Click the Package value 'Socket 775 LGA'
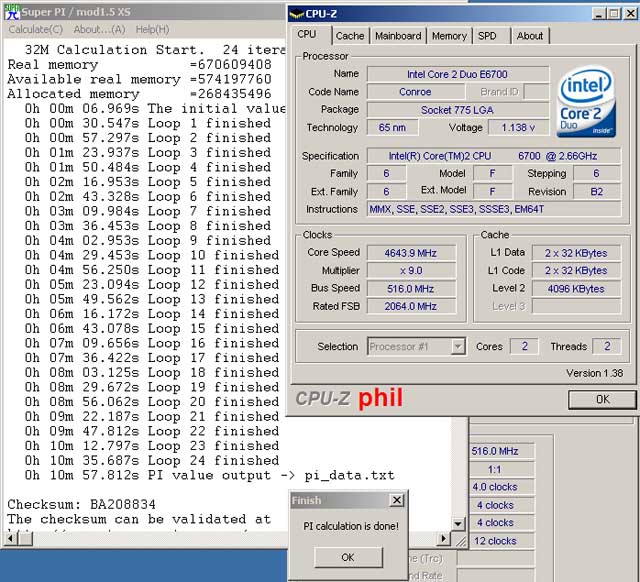This screenshot has height=582, width=640. click(458, 110)
